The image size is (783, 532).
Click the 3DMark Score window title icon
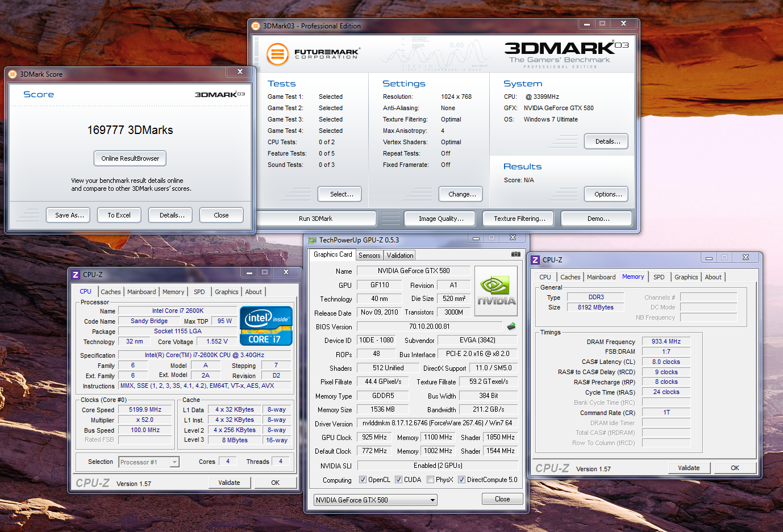(x=13, y=74)
